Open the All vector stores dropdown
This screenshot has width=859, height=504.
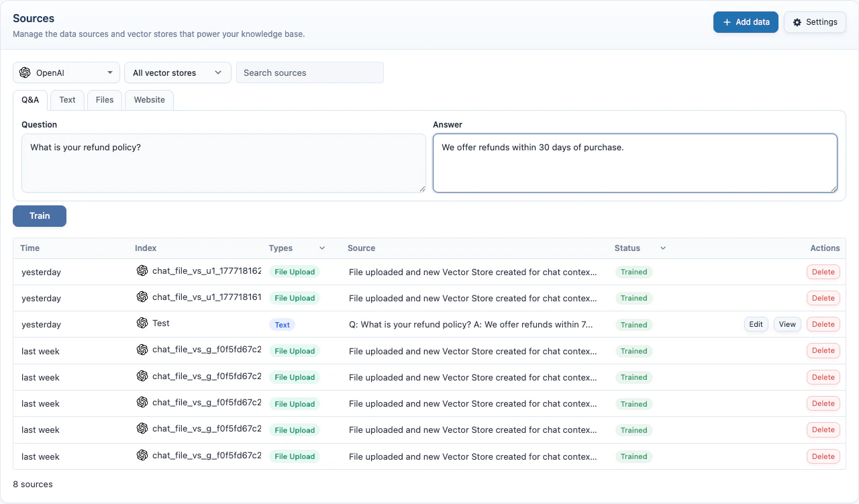[177, 72]
